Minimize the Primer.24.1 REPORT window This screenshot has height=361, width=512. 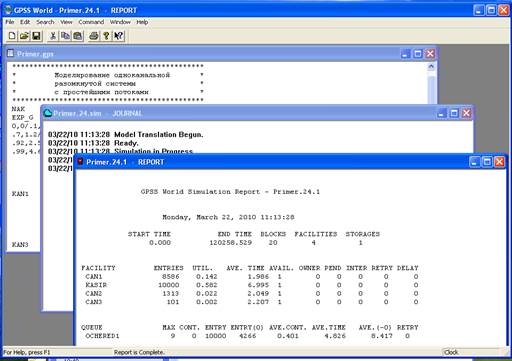(475, 162)
